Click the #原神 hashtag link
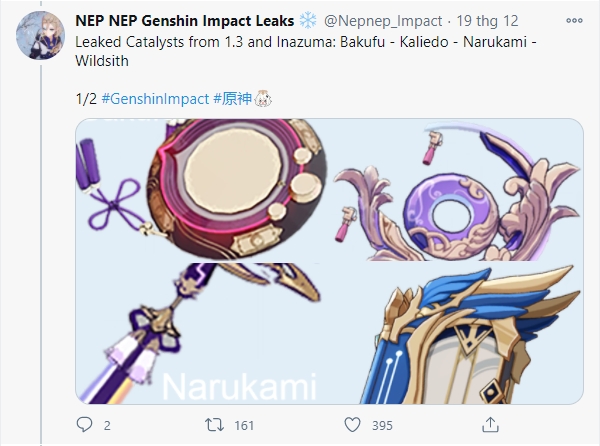The height and width of the screenshot is (446, 600). 233,99
